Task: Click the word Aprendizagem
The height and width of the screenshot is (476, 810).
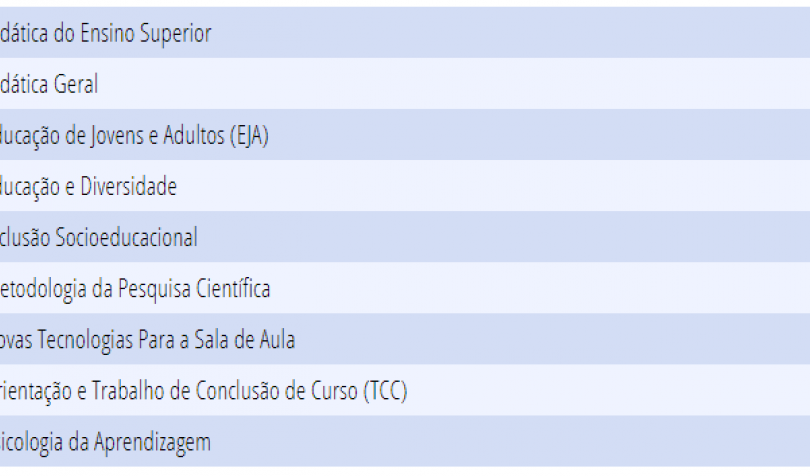Action: [152, 443]
